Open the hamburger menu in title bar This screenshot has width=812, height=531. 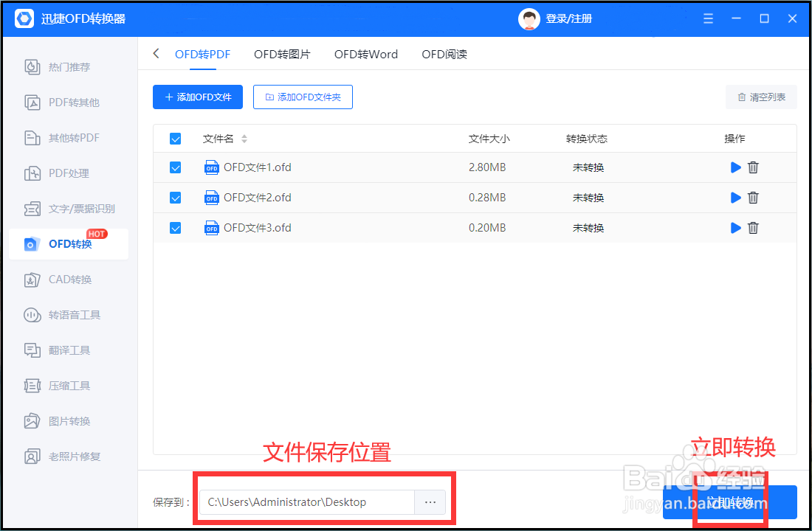709,18
